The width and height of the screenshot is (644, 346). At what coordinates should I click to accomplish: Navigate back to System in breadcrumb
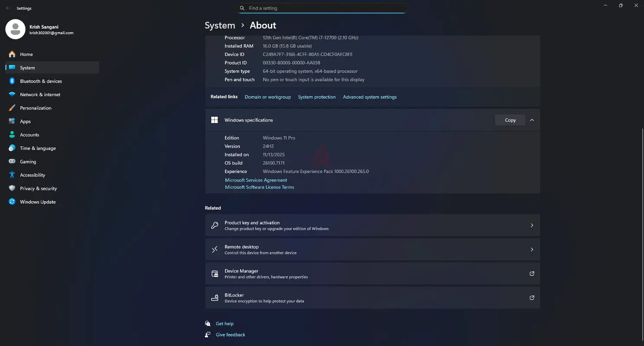(220, 25)
